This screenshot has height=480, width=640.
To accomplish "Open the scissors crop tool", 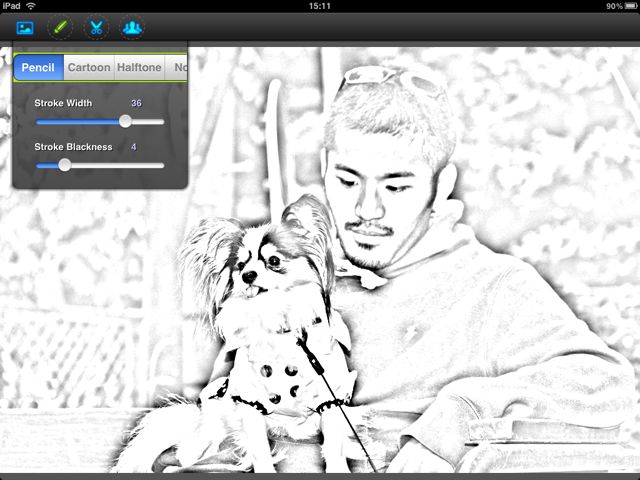I will pyautogui.click(x=96, y=28).
